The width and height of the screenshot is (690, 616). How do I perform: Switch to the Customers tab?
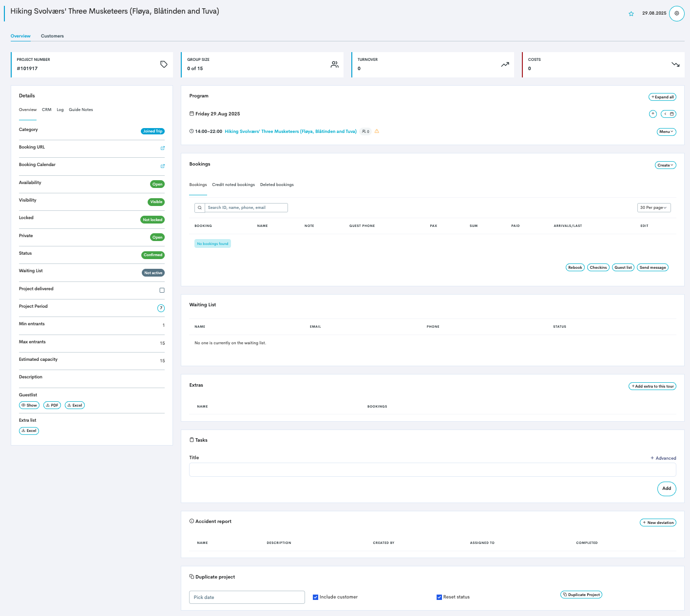[x=52, y=36]
